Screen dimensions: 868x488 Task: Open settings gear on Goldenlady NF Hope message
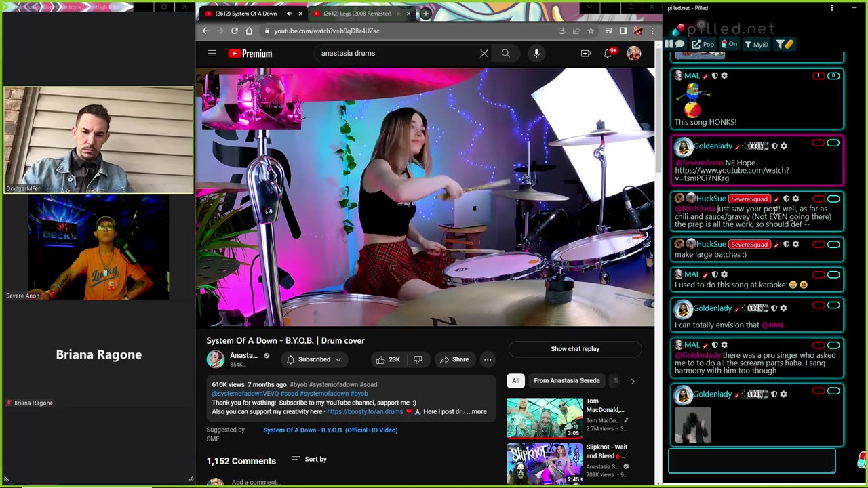tap(784, 146)
